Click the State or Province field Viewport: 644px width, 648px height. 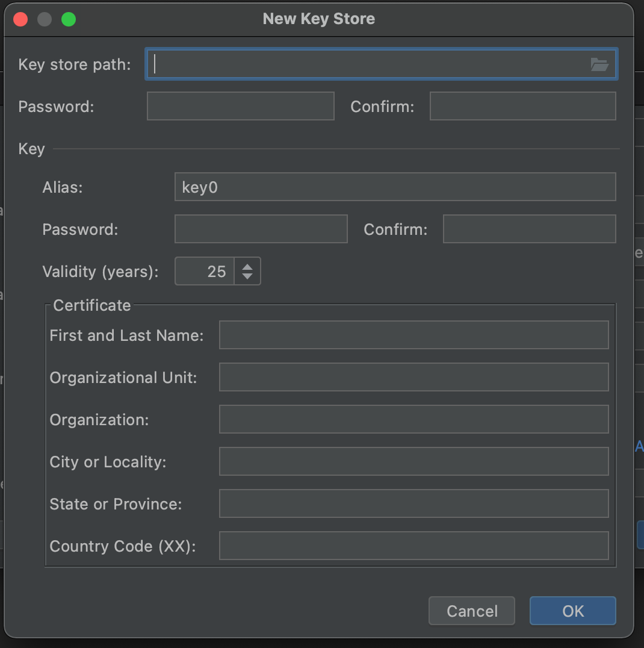[x=413, y=504]
